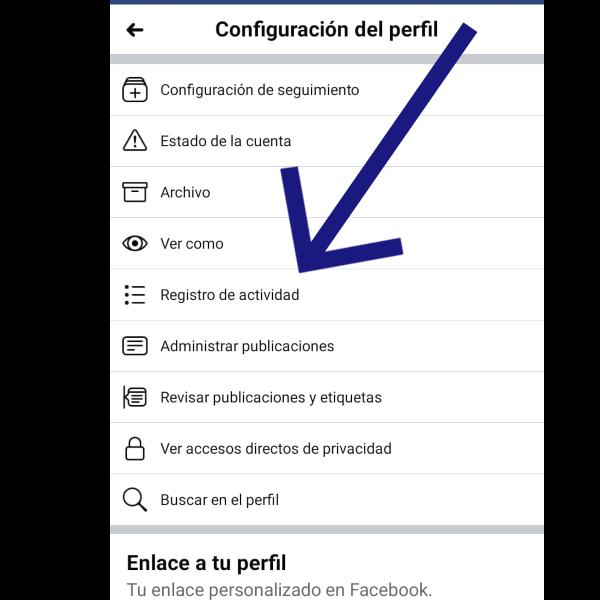Select Buscar en el perfil
Viewport: 600px width, 600px height.
(x=327, y=500)
